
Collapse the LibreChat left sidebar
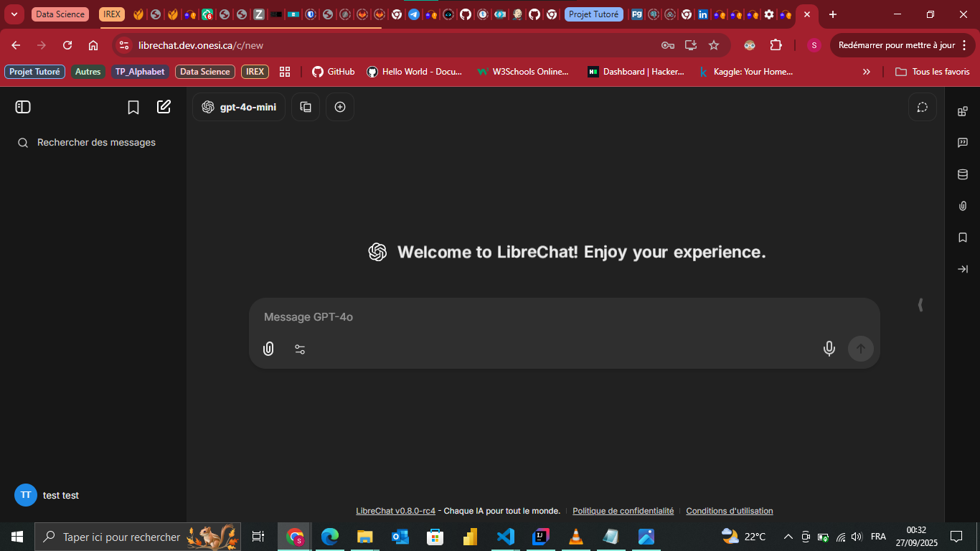(23, 107)
